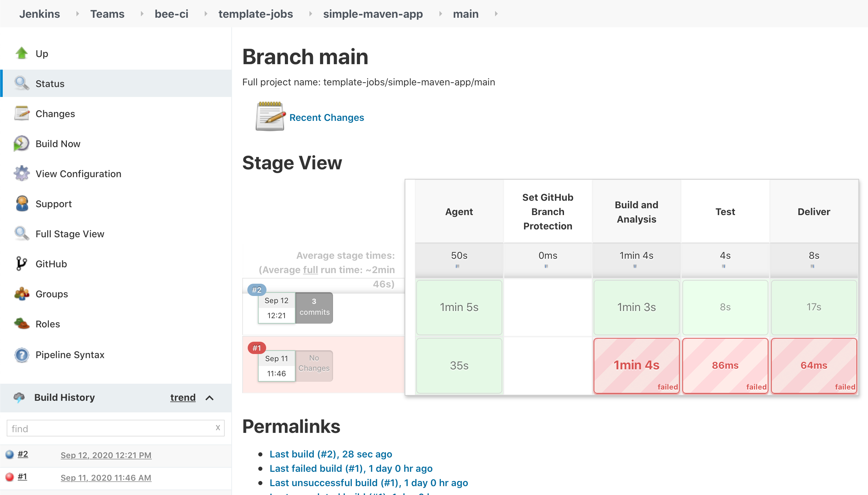Click the 3 commits badge for build #2
Viewport: 868px width, 495px height.
(x=314, y=307)
